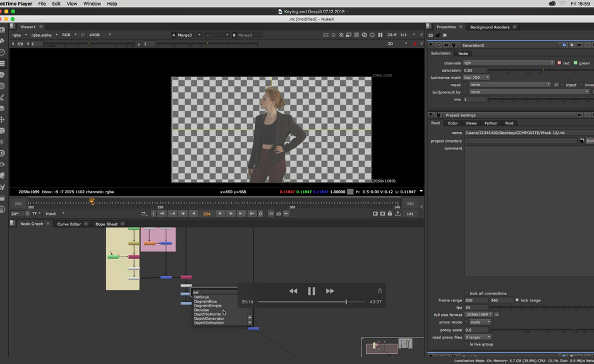Jump to the first frame in timeline
The image size is (594, 364).
pos(162,214)
